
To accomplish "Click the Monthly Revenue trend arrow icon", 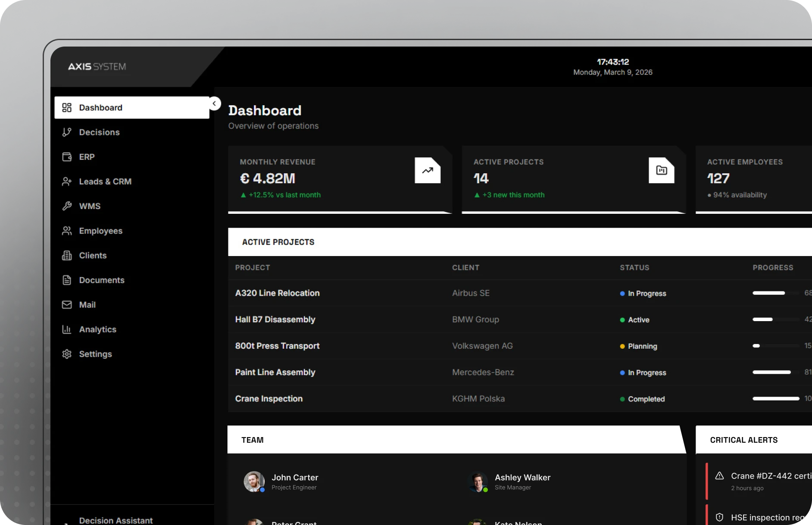I will pyautogui.click(x=427, y=170).
